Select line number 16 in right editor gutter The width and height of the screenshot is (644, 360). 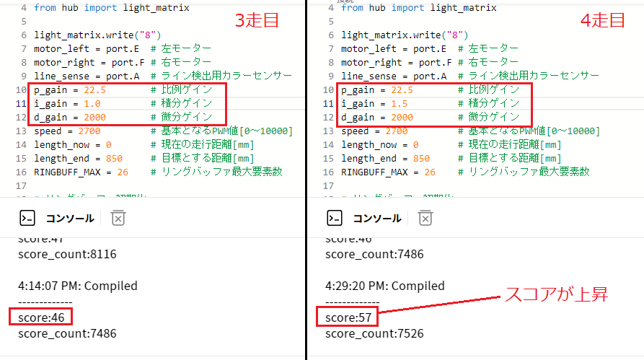tap(327, 172)
